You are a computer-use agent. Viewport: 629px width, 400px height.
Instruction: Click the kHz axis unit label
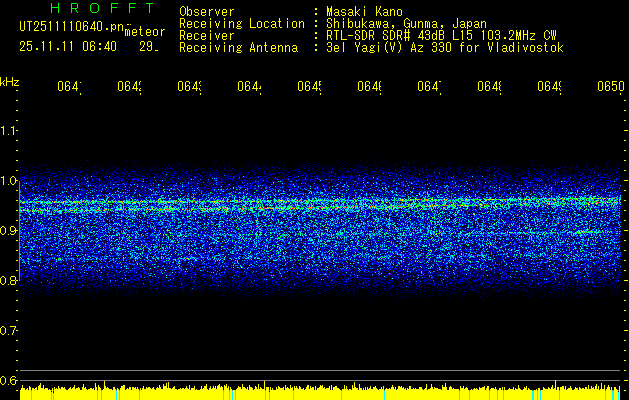pos(9,80)
